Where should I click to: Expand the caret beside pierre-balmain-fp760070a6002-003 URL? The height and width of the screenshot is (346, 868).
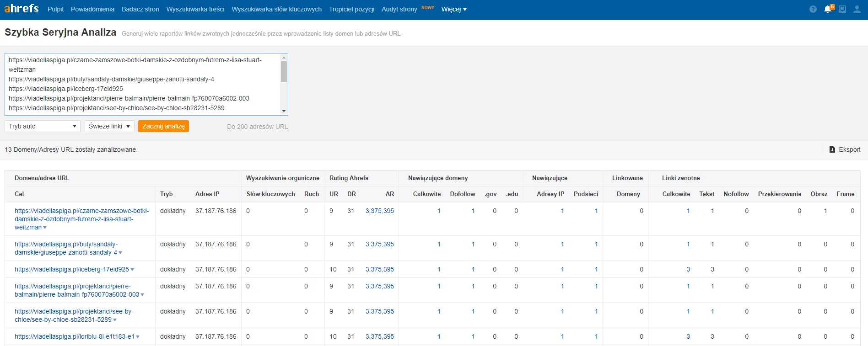(x=142, y=295)
